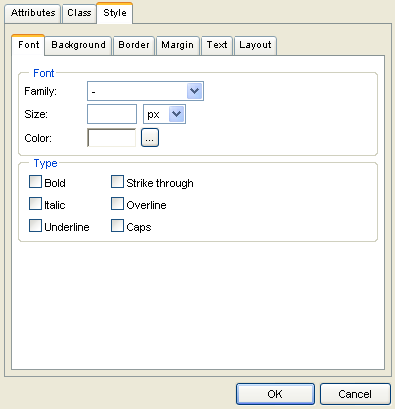Click the Color preview field
The width and height of the screenshot is (395, 409).
pyautogui.click(x=112, y=138)
